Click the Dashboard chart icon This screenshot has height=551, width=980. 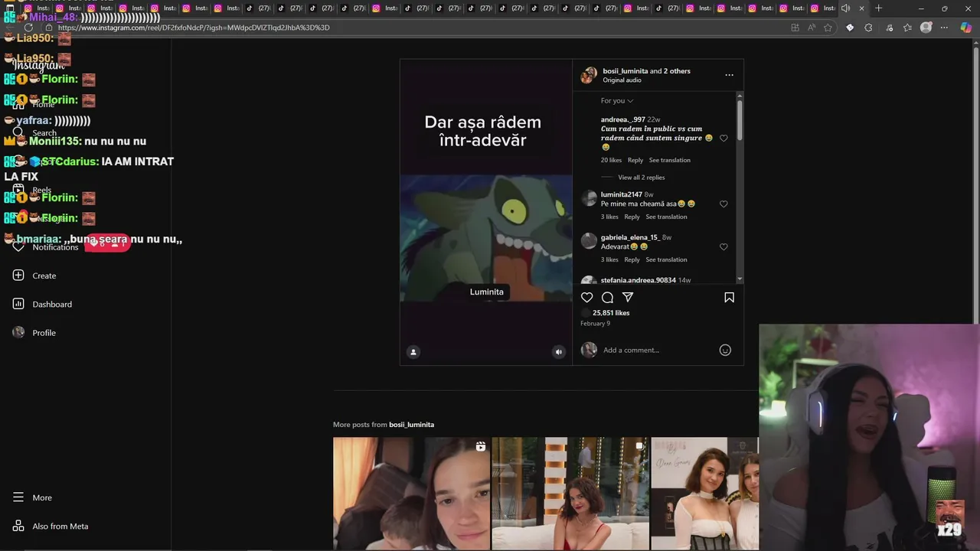pyautogui.click(x=18, y=304)
